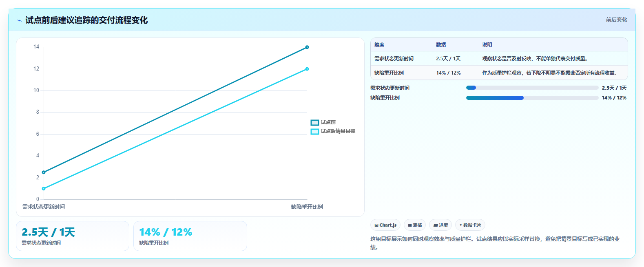Click the 需求状态更新时间 x-axis label
Screen dimensions: 644x267
click(44, 207)
